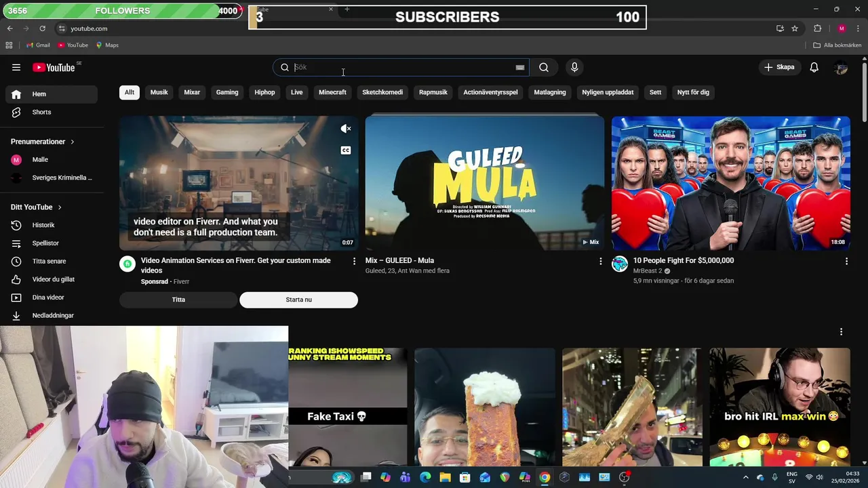The height and width of the screenshot is (488, 868).
Task: Select the Rapmusik filter chip
Action: [x=433, y=92]
